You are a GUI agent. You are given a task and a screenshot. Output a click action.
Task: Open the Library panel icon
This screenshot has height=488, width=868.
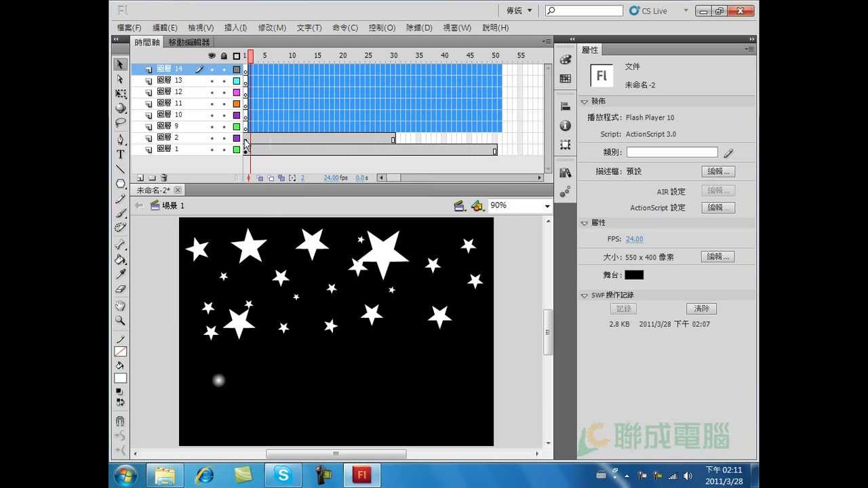566,173
